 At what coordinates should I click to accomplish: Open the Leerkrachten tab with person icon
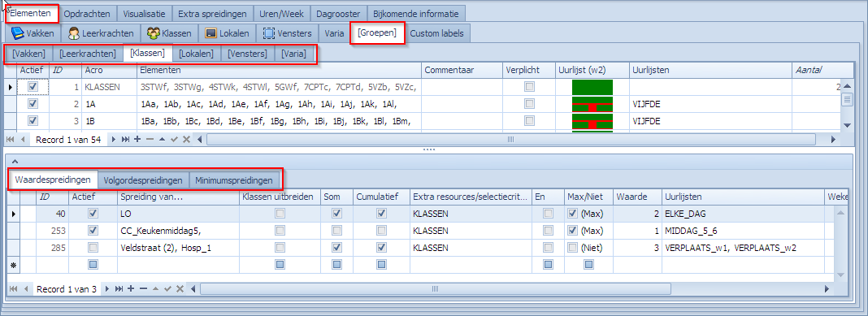point(100,33)
